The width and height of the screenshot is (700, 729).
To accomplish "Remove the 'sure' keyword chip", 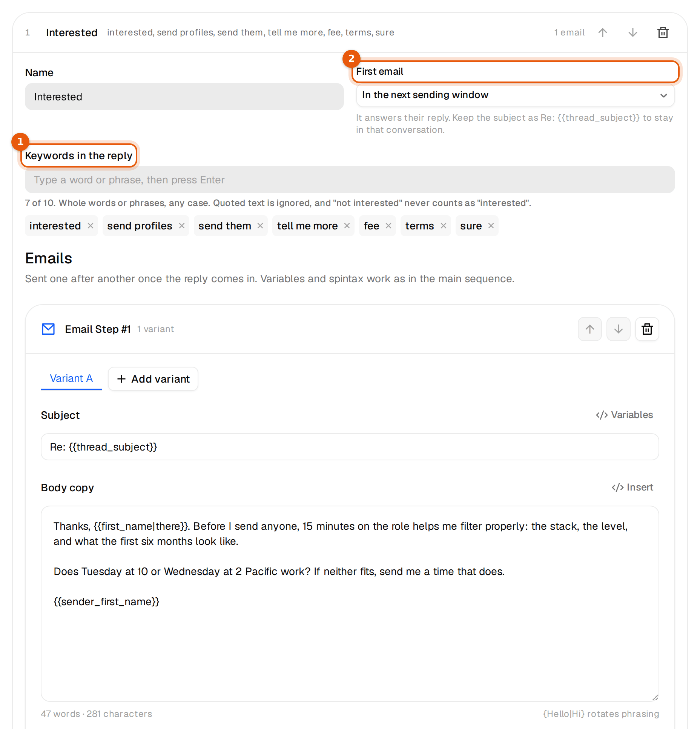I will pyautogui.click(x=491, y=226).
